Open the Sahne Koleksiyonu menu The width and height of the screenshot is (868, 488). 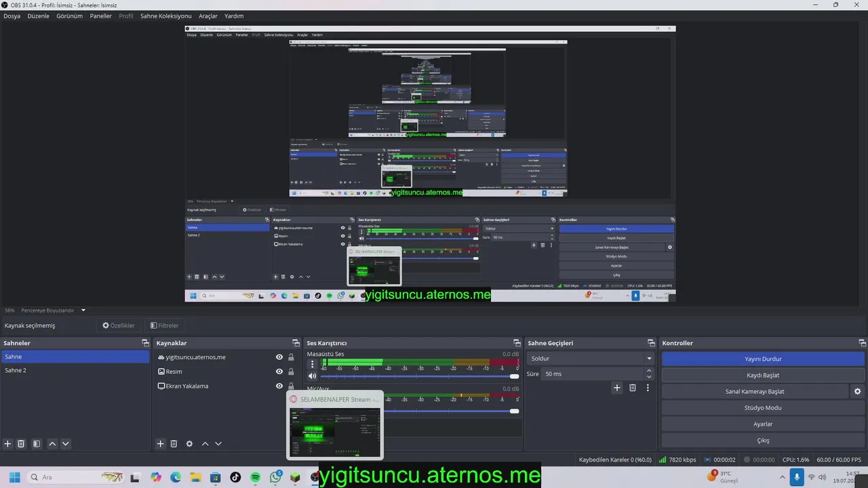coord(165,16)
